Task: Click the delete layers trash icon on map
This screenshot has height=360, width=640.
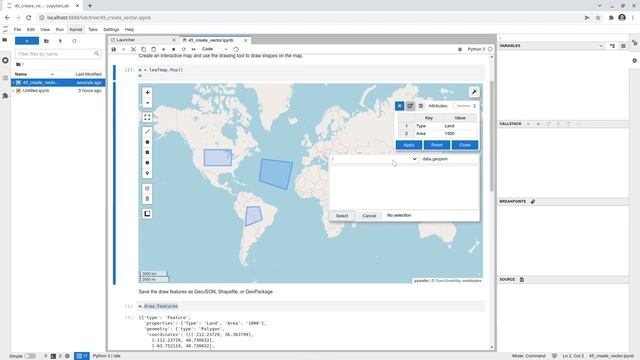Action: pos(147,199)
